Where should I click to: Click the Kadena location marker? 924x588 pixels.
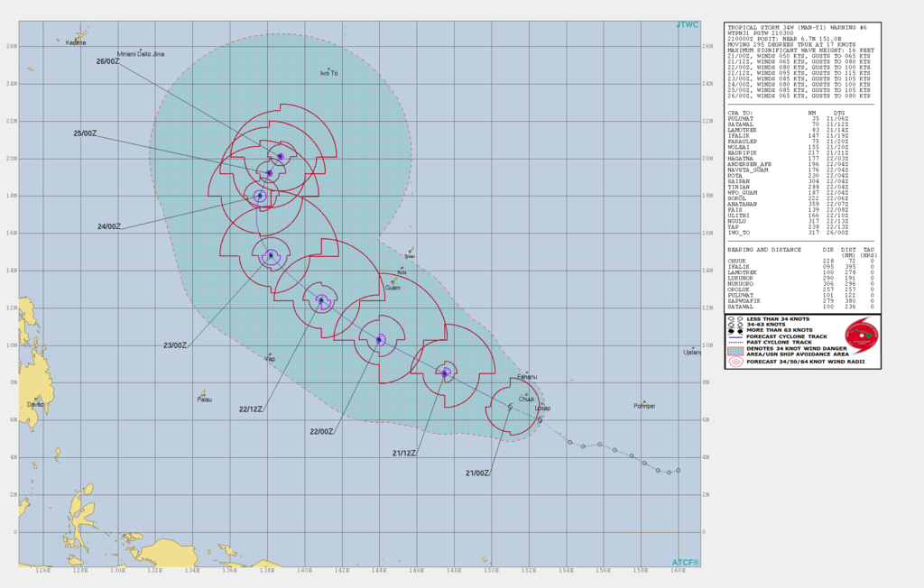(76, 39)
